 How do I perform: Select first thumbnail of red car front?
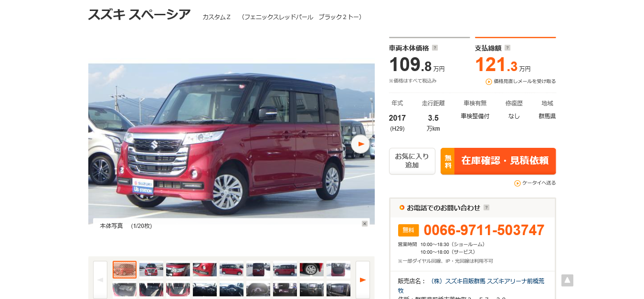tap(125, 269)
